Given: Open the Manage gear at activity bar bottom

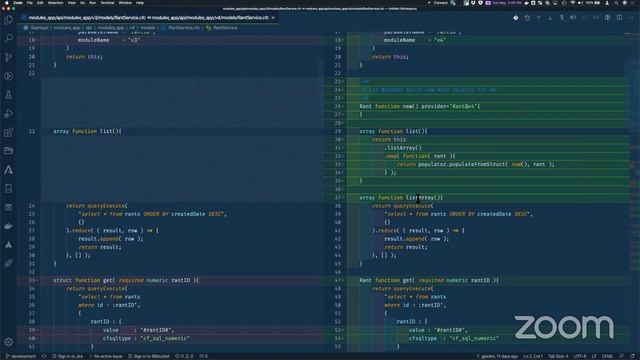Looking at the screenshot, I should [9, 342].
